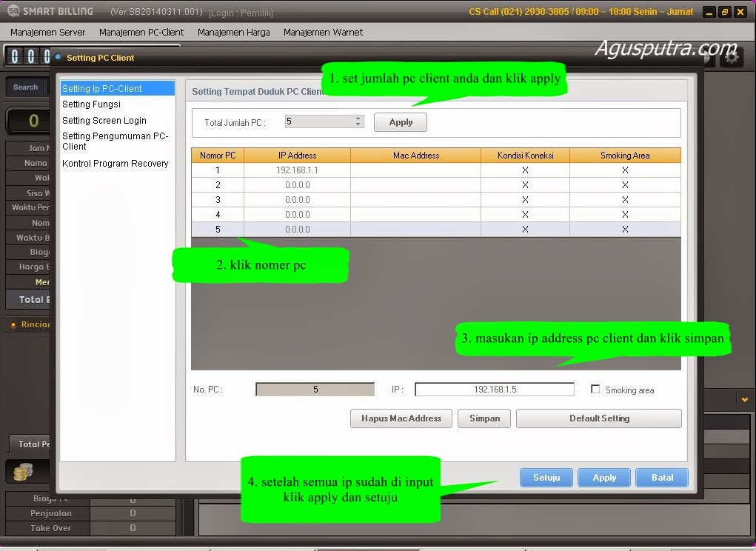
Task: Click the Smart Billing logo icon
Action: coord(13,10)
